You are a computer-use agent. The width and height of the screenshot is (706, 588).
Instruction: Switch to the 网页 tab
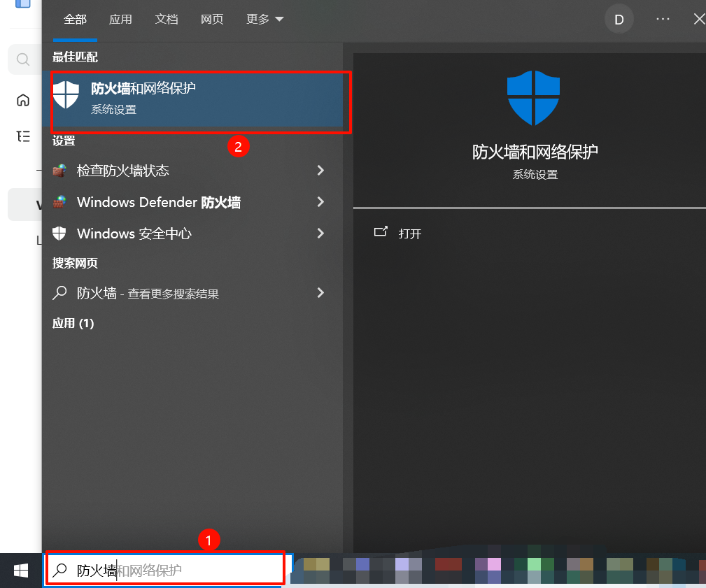pyautogui.click(x=211, y=20)
